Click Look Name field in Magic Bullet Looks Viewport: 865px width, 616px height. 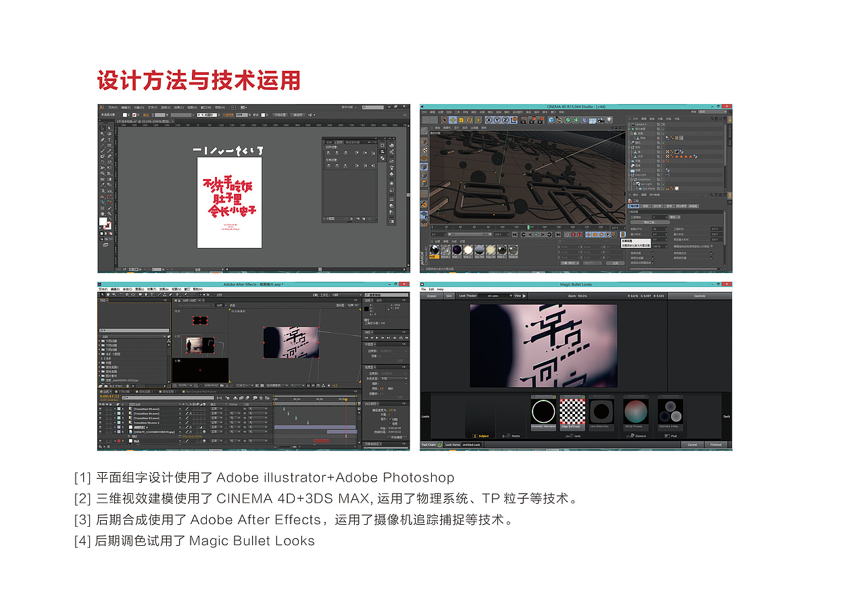tap(472, 444)
